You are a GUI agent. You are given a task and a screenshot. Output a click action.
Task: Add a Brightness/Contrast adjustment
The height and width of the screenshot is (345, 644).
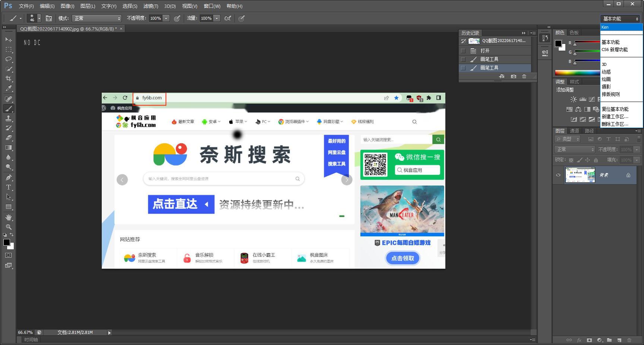574,99
